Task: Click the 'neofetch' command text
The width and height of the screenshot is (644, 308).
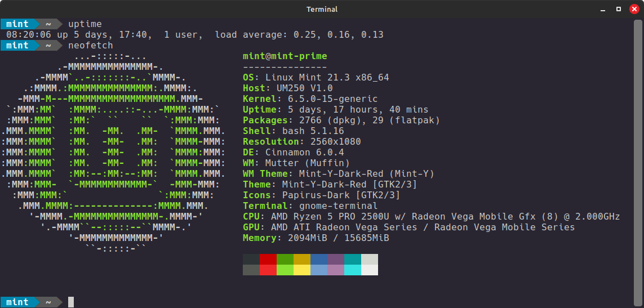Action: coord(90,45)
